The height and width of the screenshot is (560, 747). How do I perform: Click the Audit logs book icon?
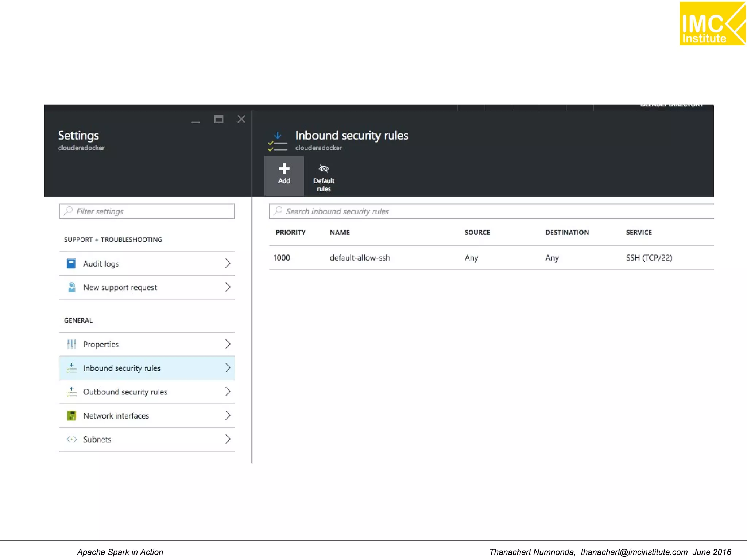[71, 264]
